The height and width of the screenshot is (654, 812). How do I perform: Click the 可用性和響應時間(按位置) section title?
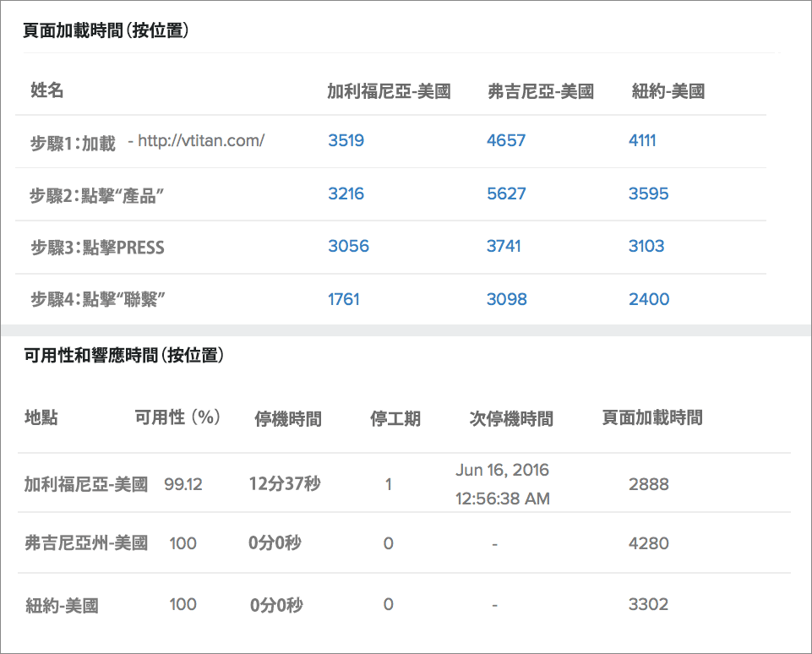[x=123, y=355]
